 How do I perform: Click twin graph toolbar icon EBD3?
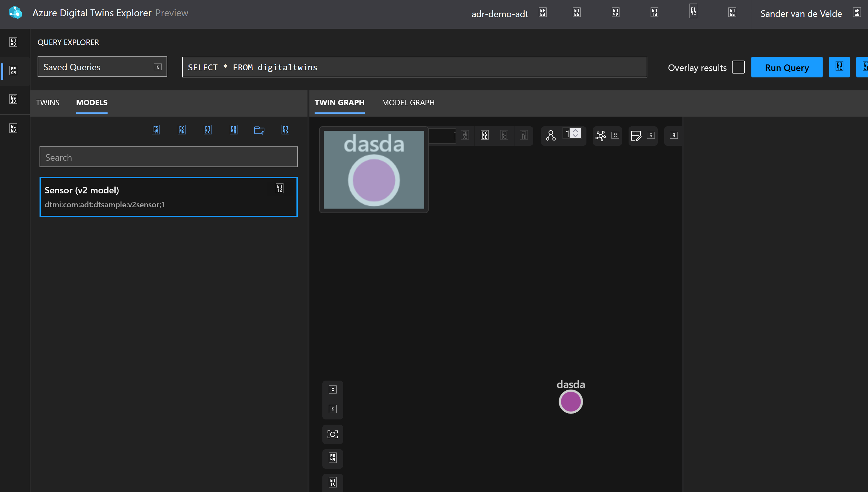(465, 135)
